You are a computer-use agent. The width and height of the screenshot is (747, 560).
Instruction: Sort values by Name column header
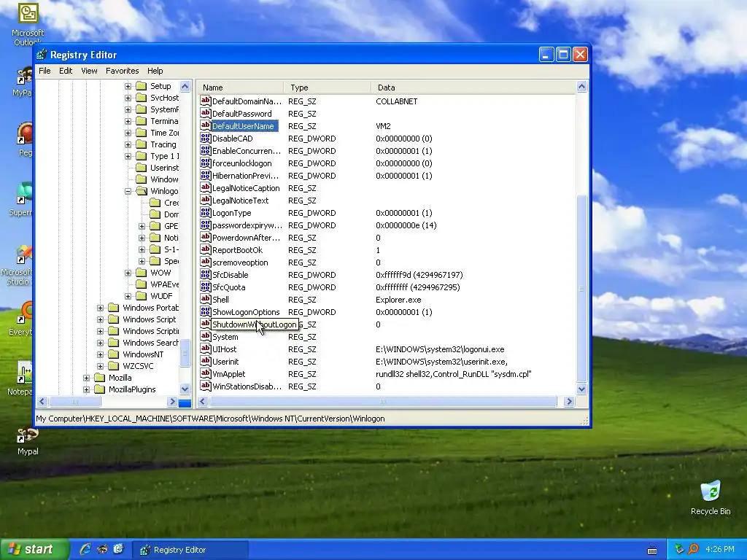241,87
